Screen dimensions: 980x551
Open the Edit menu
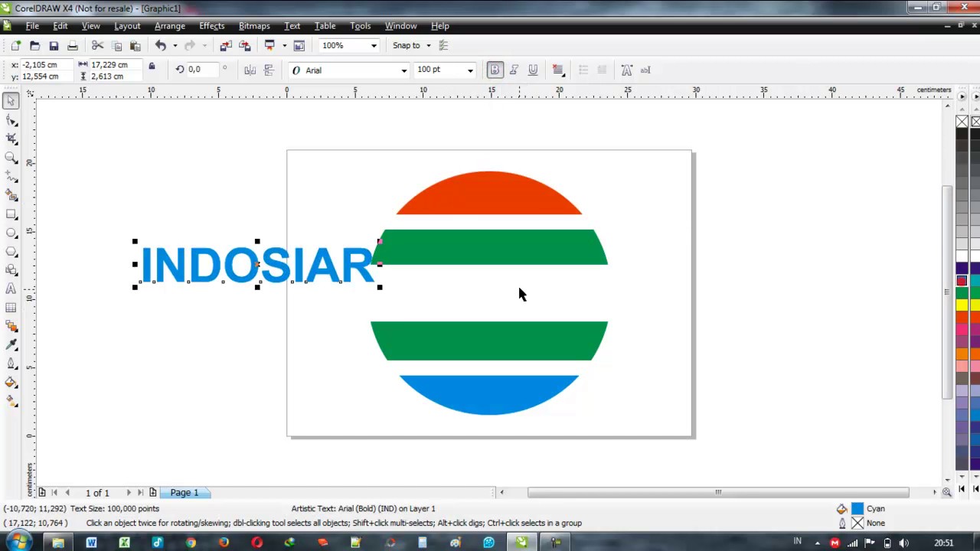60,26
